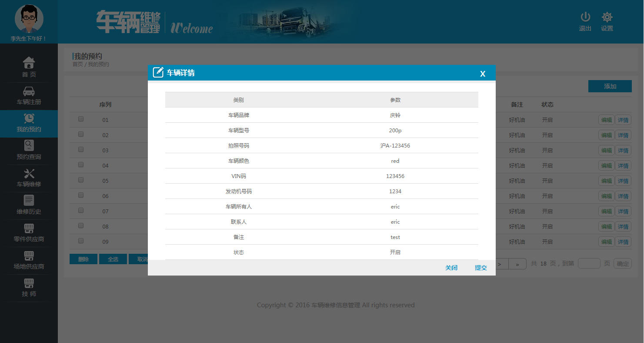Viewport: 644px width, 343px height.
Task: Click the wrench vehicle repair icon
Action: pos(29,173)
